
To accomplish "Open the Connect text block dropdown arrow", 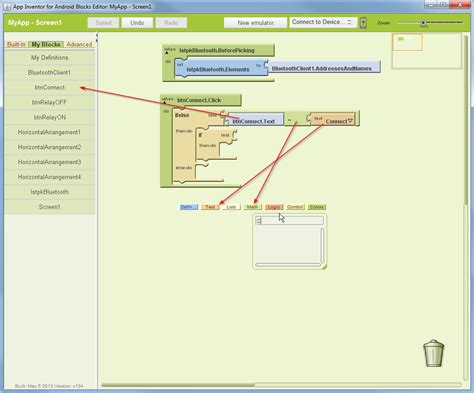I will [x=350, y=121].
